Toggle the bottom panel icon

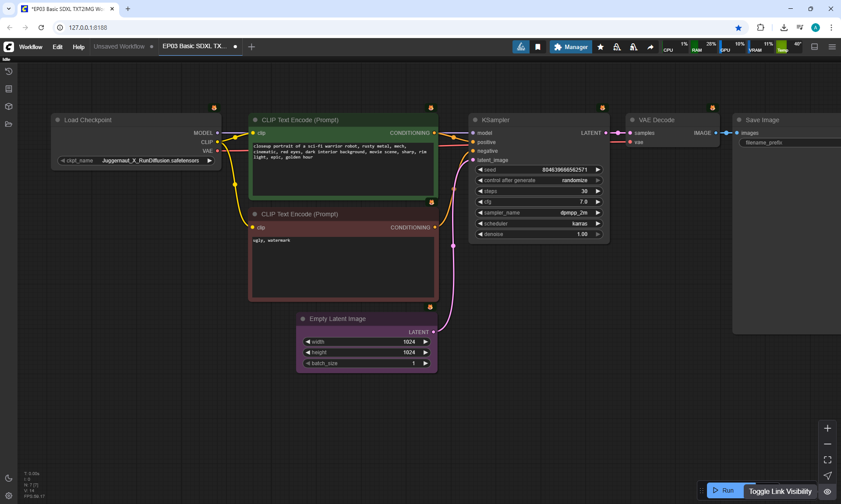(x=814, y=47)
